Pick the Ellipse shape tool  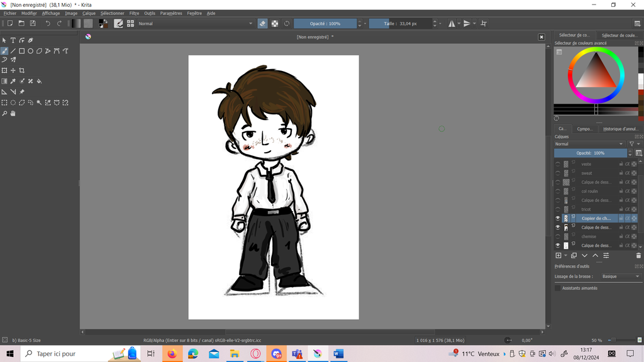(x=30, y=51)
